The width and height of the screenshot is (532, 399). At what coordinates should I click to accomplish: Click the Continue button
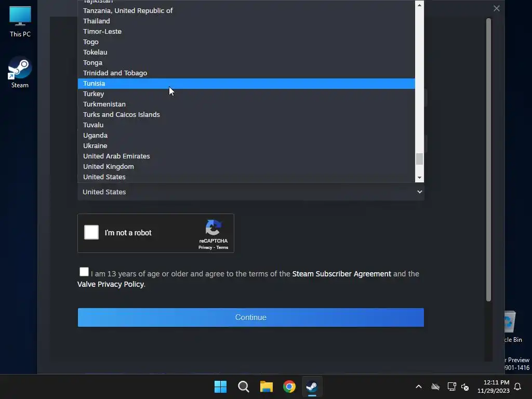[x=251, y=317]
